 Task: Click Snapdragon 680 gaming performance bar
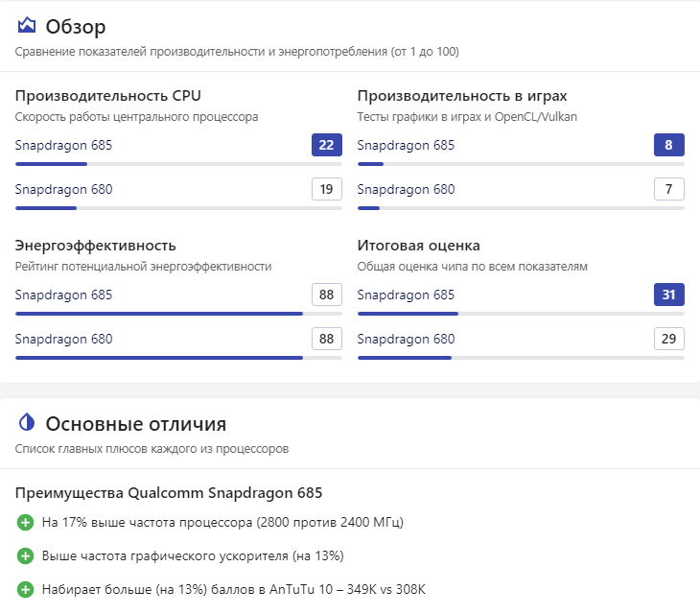[x=521, y=208]
